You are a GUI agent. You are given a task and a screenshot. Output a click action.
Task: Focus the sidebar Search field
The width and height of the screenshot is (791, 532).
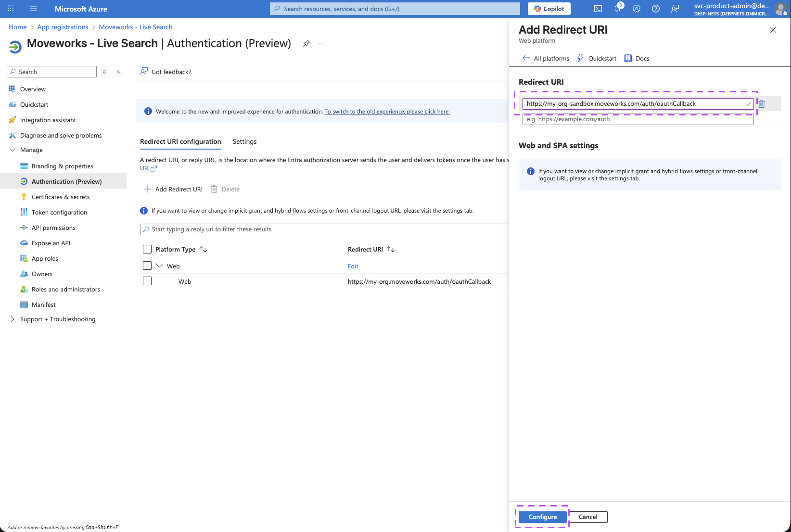click(51, 72)
